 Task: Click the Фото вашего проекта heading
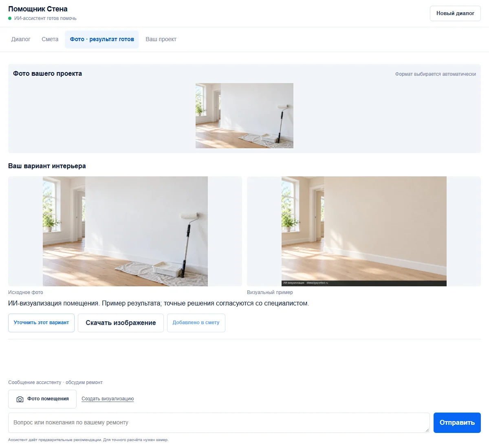click(x=47, y=74)
